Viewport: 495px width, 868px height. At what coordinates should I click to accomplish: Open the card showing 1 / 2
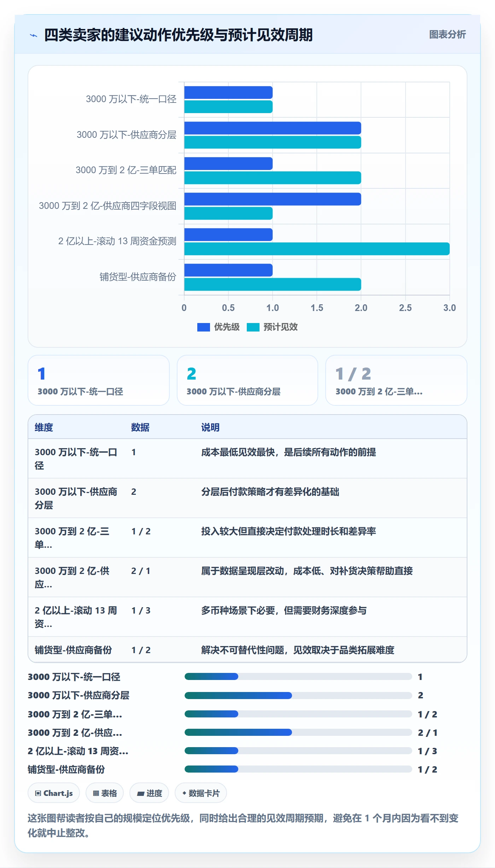[x=396, y=380]
